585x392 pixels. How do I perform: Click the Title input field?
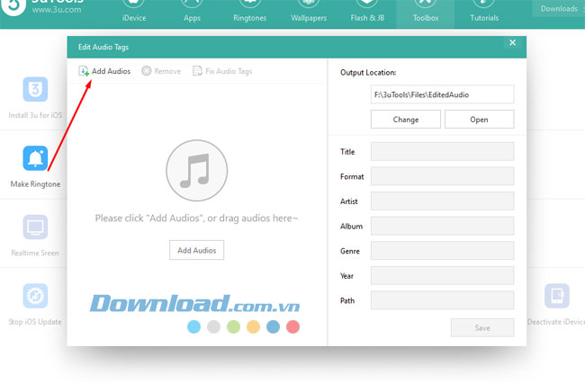442,151
